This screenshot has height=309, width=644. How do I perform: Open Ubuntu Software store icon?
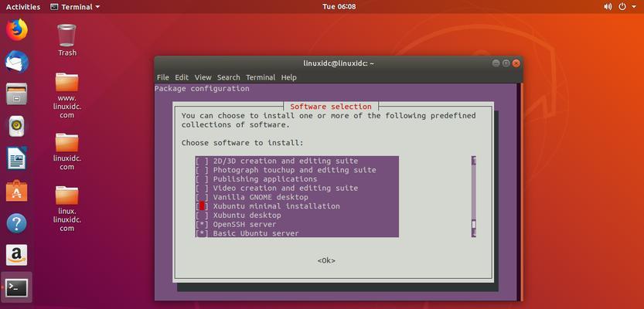pyautogui.click(x=16, y=191)
